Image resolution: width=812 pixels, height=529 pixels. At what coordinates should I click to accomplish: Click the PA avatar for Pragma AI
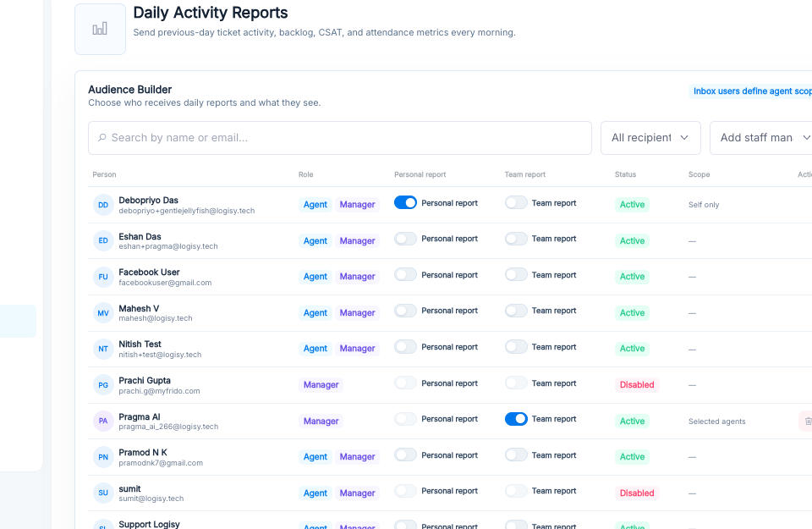[103, 421]
